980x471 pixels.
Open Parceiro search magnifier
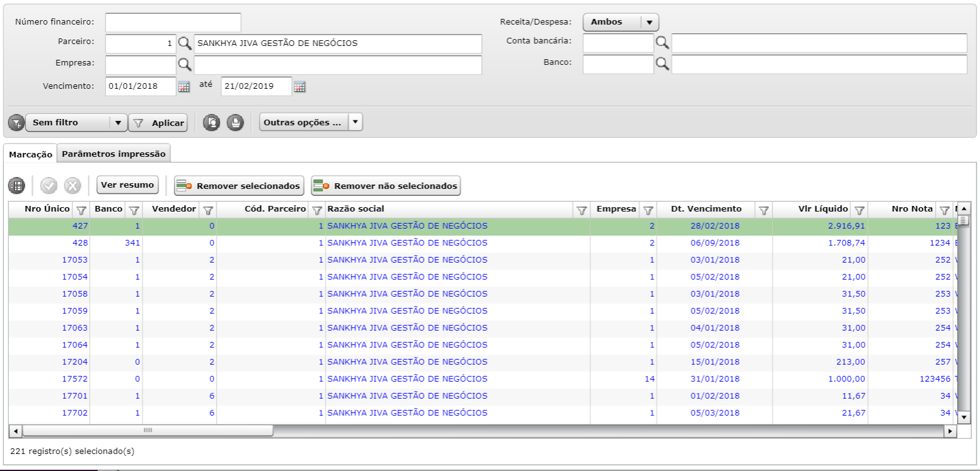tap(184, 43)
